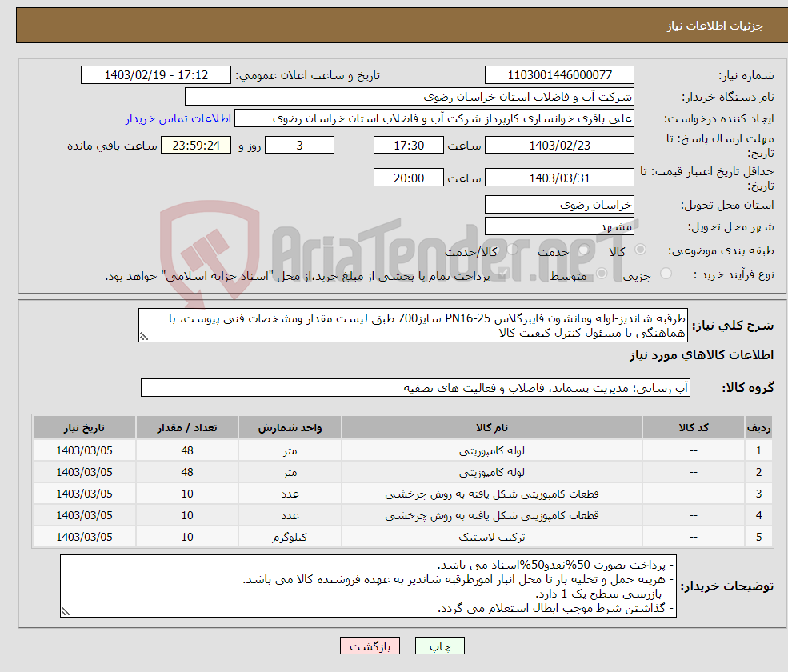788x672 pixels.
Task: Click the جزئیات اطلاعات نیاز header title
Action: [714, 26]
